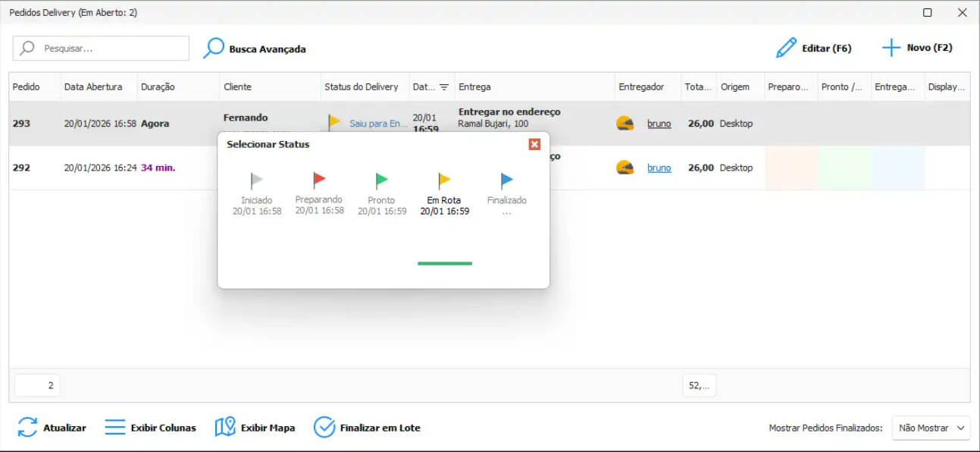Pick the yellow Em Rota flag
This screenshot has width=980, height=452.
pyautogui.click(x=444, y=181)
